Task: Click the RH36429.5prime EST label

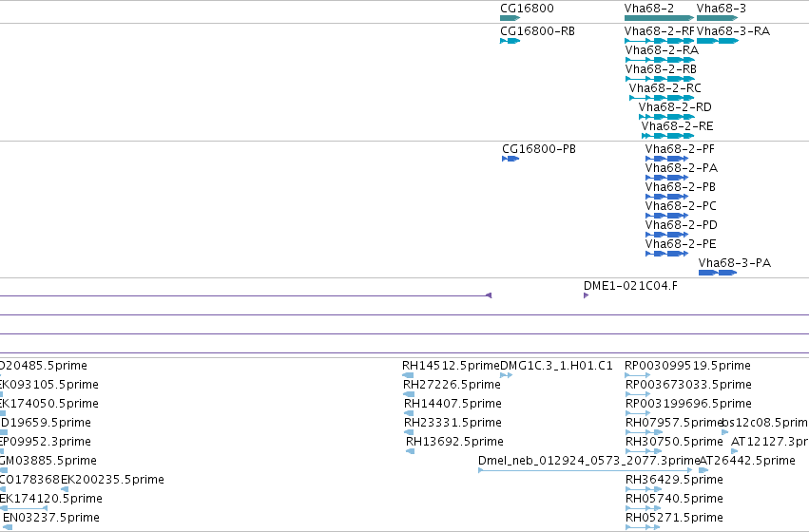Action: [x=674, y=480]
